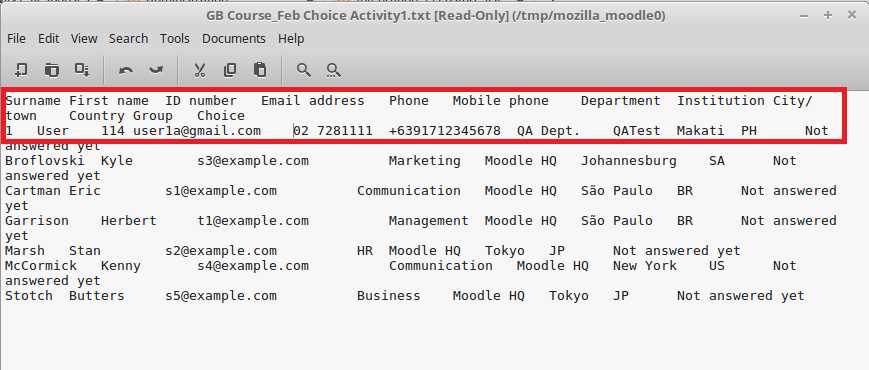Click mobile number +6391712345678
Viewport: 869px width, 370px height.
tap(445, 131)
